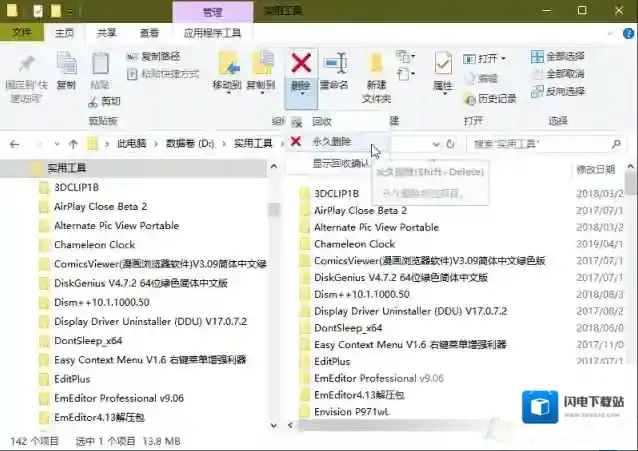Select Alternate Pic View Portable in file list
The height and width of the screenshot is (451, 638).
pyautogui.click(x=376, y=228)
